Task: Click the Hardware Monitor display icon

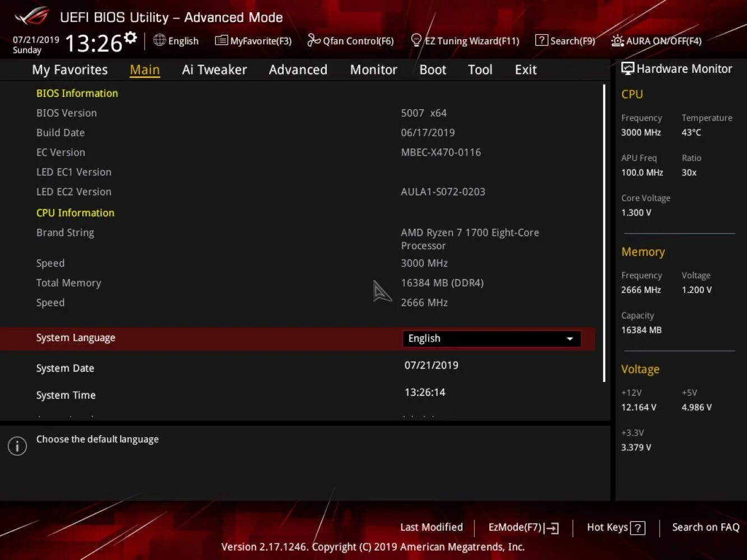Action: pyautogui.click(x=628, y=69)
